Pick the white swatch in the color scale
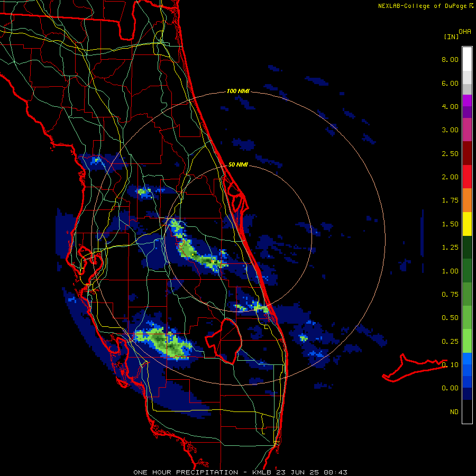 467,59
